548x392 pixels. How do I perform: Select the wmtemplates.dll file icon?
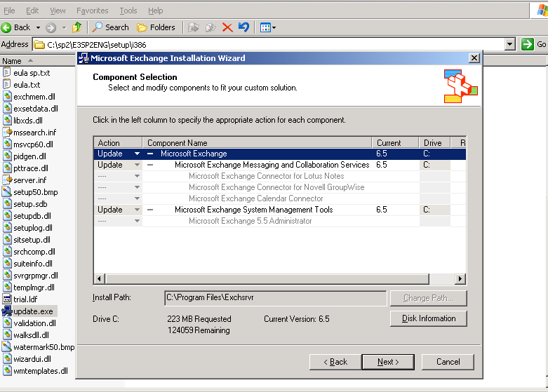point(7,370)
